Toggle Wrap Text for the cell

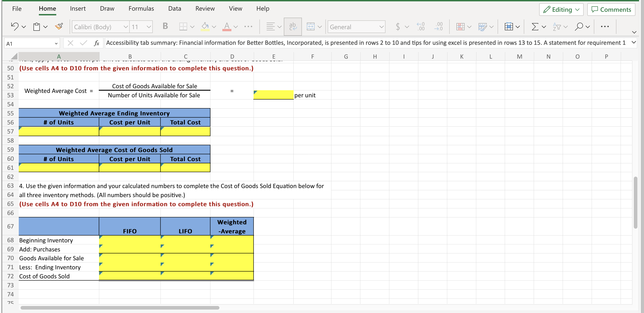(x=292, y=26)
